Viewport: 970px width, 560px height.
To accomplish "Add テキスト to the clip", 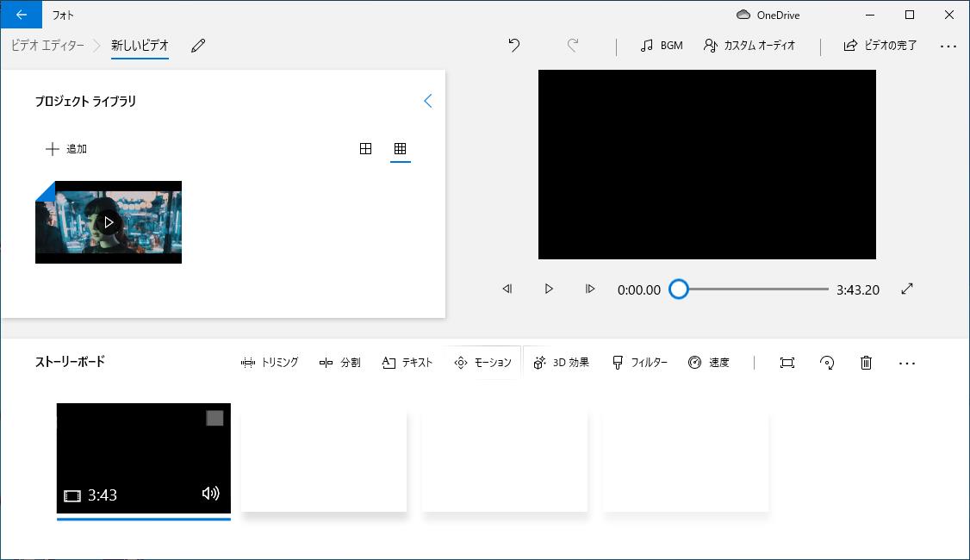I will click(x=407, y=363).
